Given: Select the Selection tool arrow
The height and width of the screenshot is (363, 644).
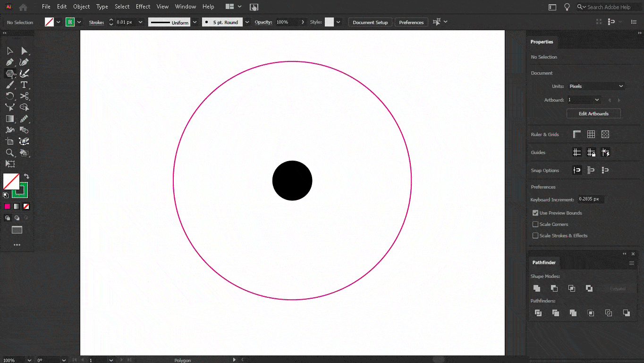Looking at the screenshot, I should click(10, 51).
